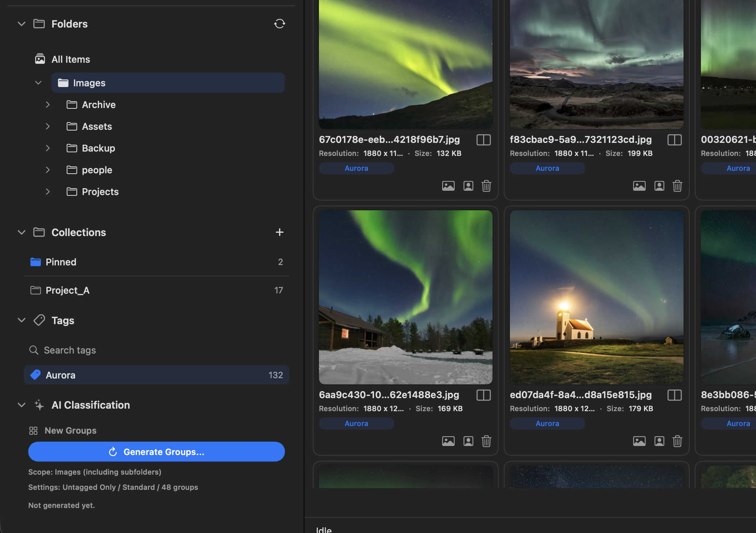Screen dimensions: 756x533
Task: Expand the Backup folder chevron
Action: [x=48, y=148]
